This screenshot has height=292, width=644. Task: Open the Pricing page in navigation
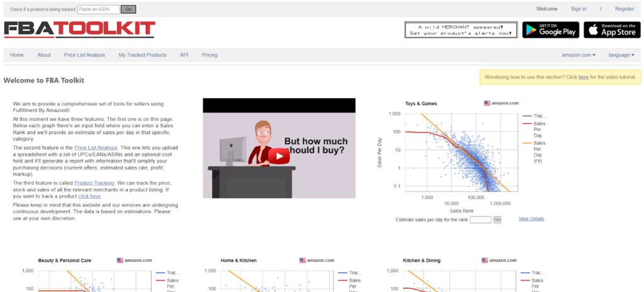(x=209, y=55)
